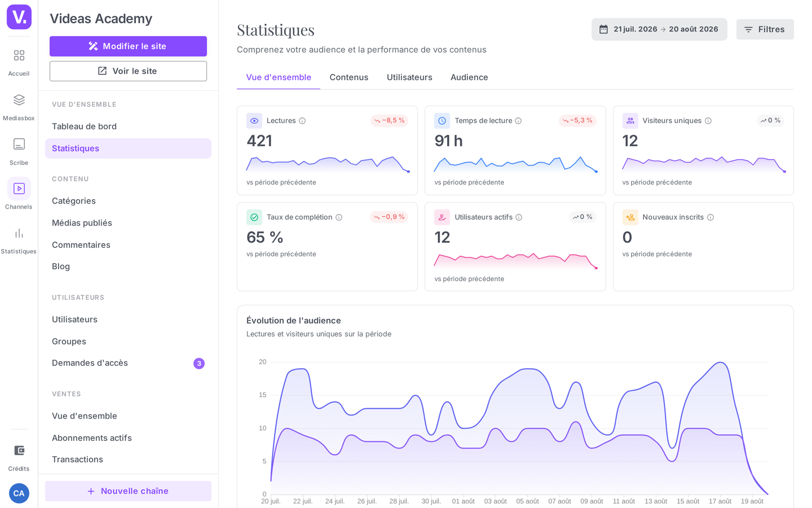Switch to the Contenus tab
Viewport: 812px width, 508px height.
click(349, 77)
